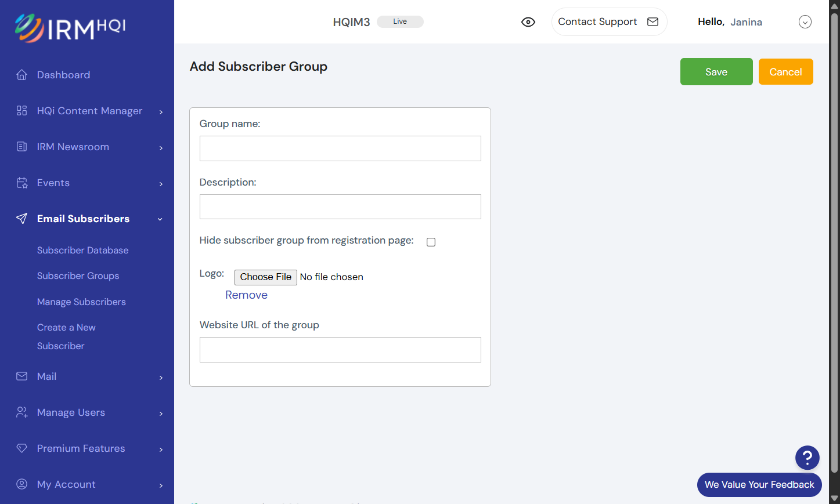The height and width of the screenshot is (504, 840).
Task: Click the IRM Newsroom newspaper icon
Action: tap(22, 147)
